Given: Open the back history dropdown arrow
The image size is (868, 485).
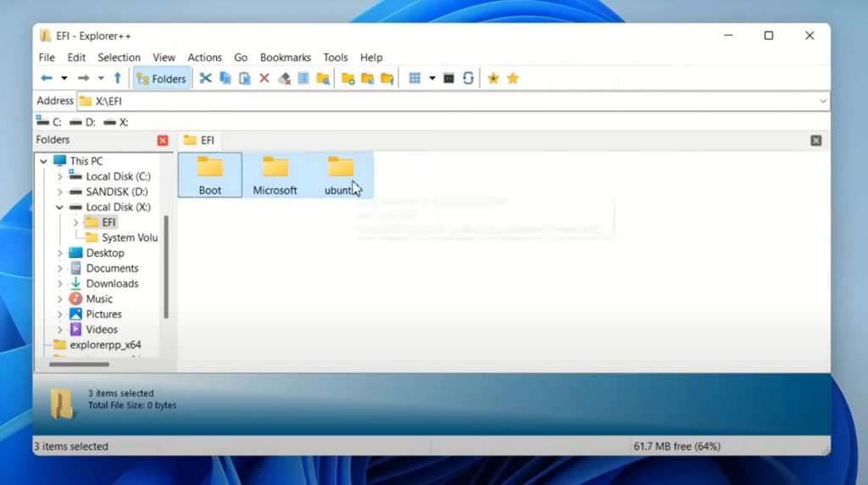Looking at the screenshot, I should coord(64,79).
